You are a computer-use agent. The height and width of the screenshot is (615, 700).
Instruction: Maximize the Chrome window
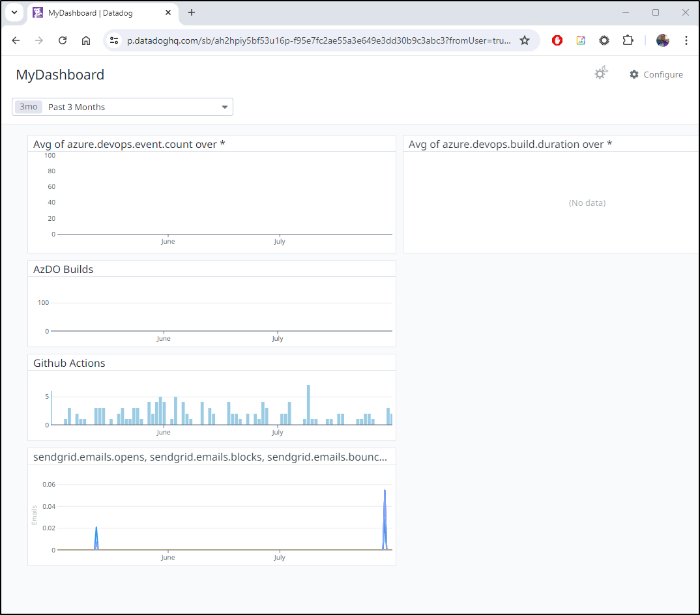click(x=656, y=12)
